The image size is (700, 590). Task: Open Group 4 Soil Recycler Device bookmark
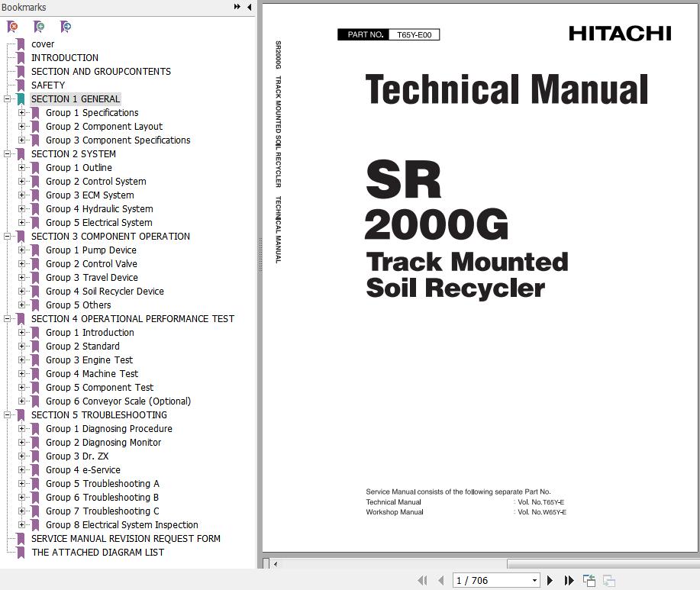105,292
